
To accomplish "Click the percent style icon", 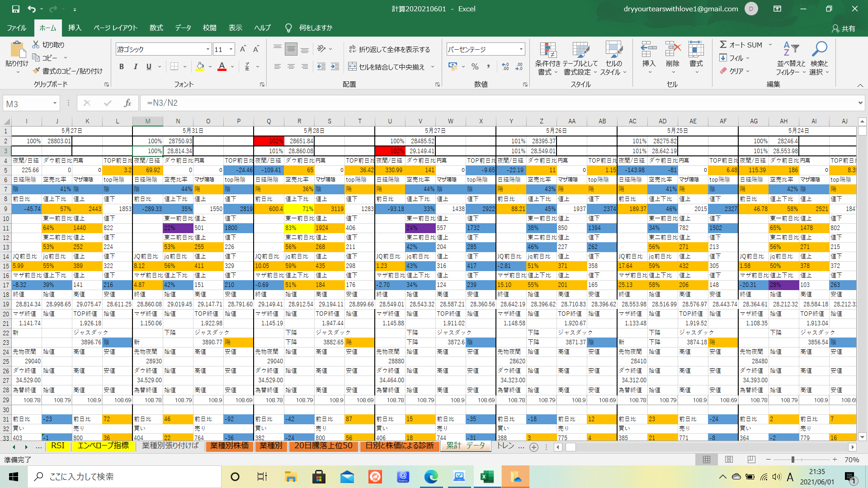I will pyautogui.click(x=475, y=67).
